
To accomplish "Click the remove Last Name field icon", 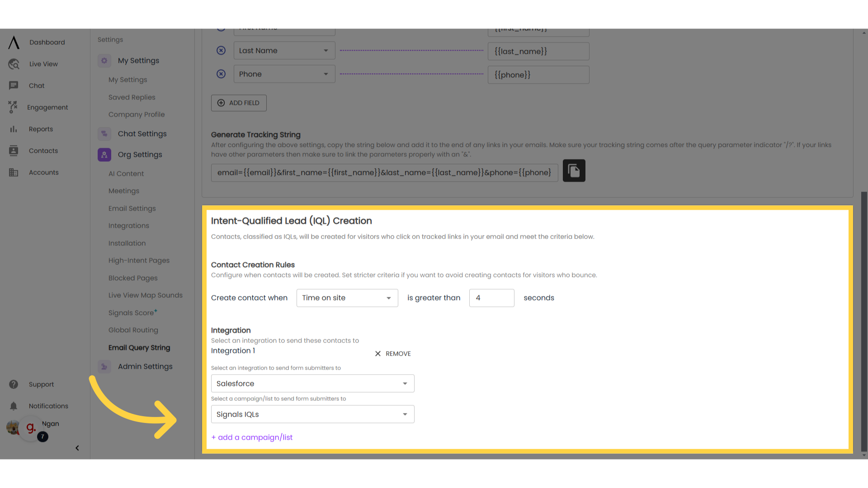I will coord(221,51).
